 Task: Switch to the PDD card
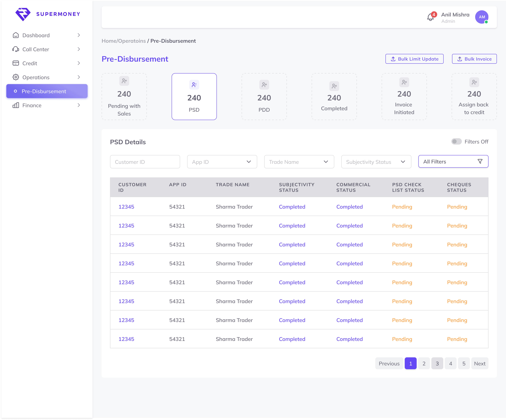pos(264,97)
